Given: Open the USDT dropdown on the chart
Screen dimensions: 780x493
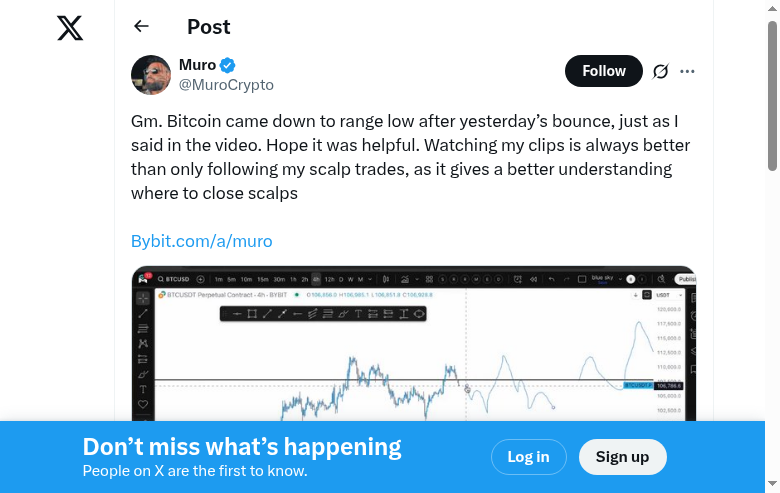Looking at the screenshot, I should click(x=662, y=295).
